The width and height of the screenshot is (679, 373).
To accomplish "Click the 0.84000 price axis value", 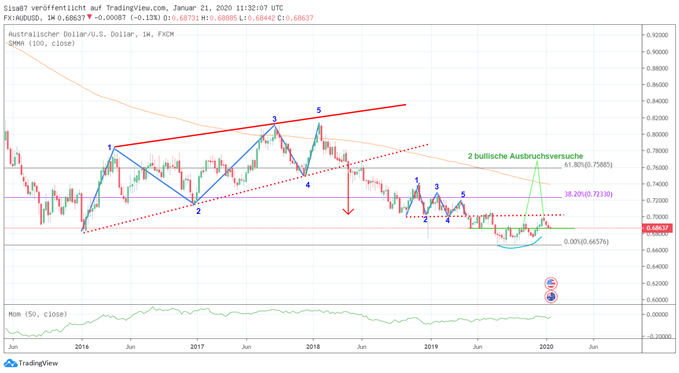I will tap(657, 101).
